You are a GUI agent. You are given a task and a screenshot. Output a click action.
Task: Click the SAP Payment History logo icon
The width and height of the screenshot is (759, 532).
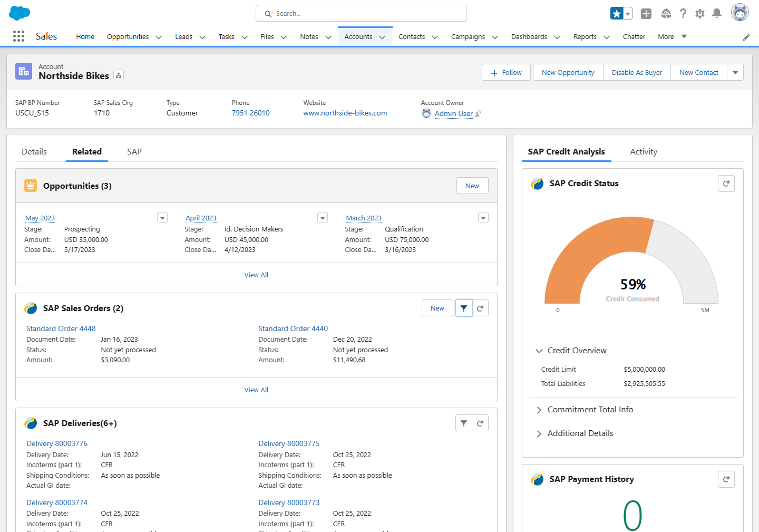(x=537, y=479)
